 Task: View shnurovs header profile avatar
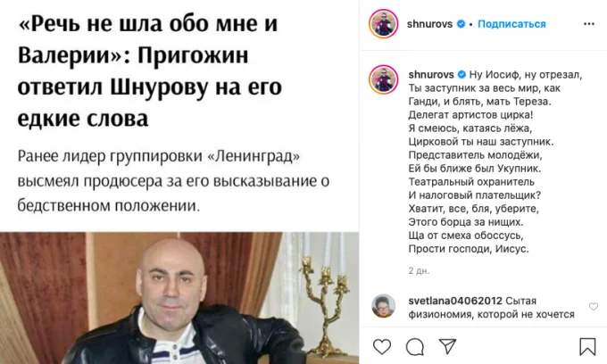point(383,24)
